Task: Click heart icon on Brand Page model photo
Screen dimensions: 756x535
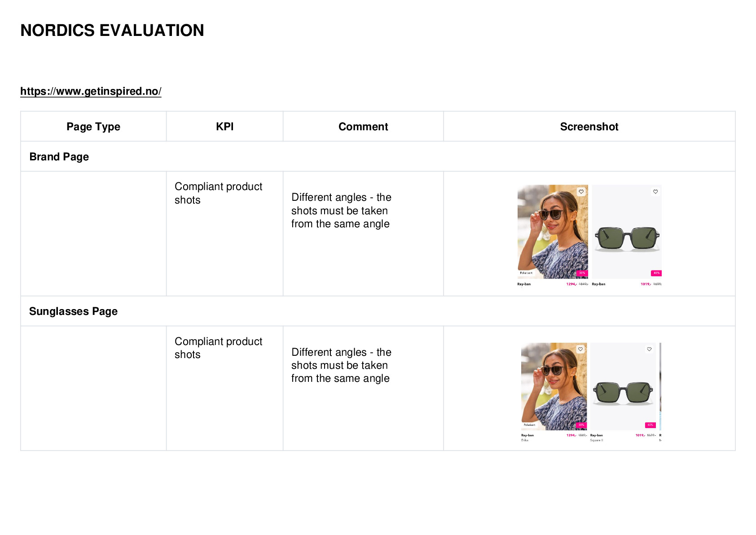Action: click(x=581, y=192)
